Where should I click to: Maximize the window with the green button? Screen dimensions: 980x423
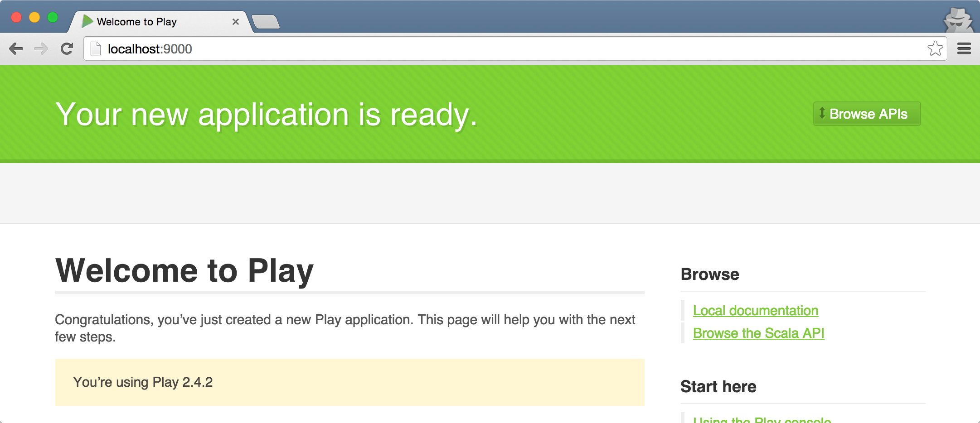(53, 17)
